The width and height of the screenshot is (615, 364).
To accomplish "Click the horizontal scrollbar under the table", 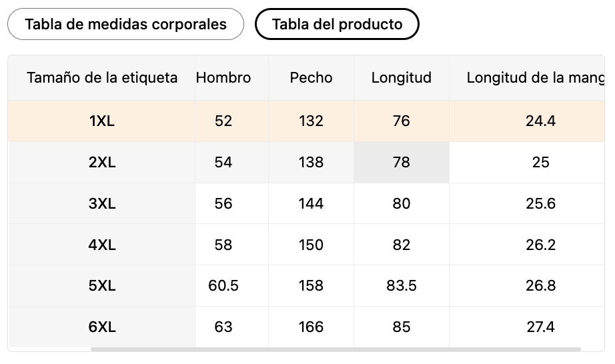I will (336, 349).
